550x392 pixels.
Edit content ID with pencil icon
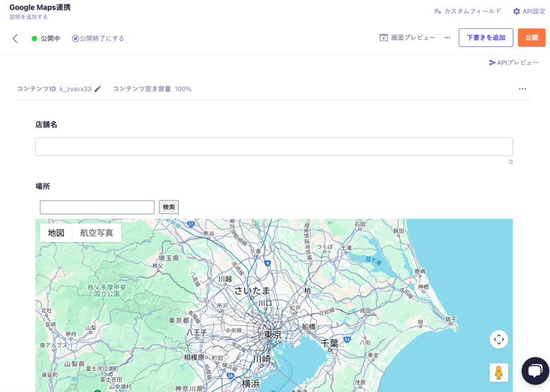point(98,89)
